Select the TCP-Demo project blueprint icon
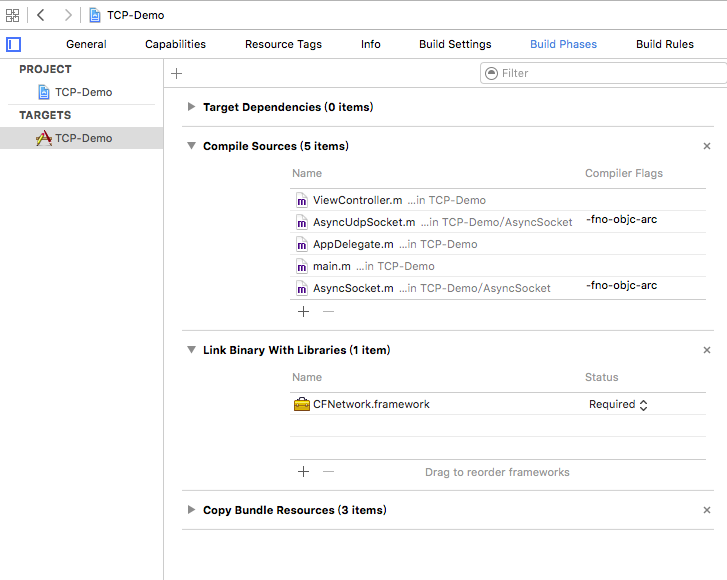 coord(44,92)
